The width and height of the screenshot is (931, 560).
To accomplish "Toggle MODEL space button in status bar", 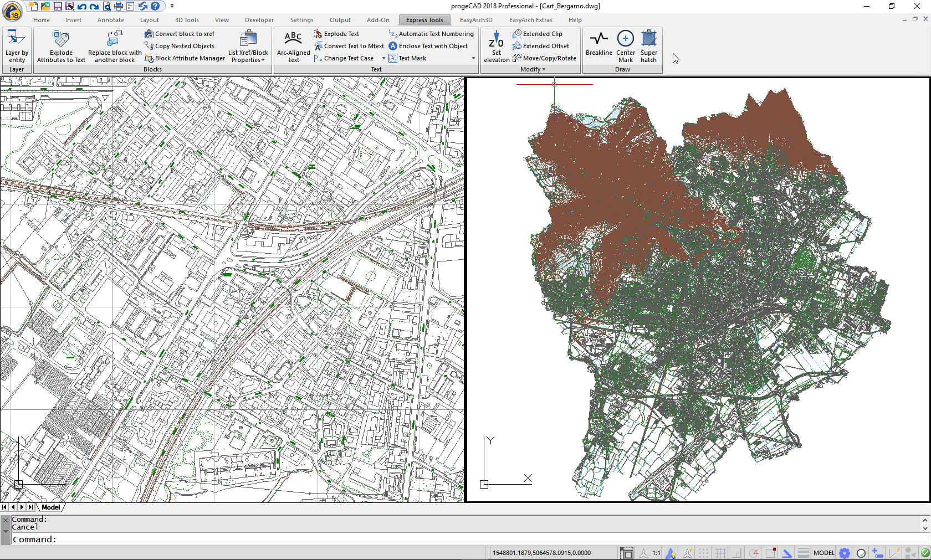I will (x=824, y=553).
